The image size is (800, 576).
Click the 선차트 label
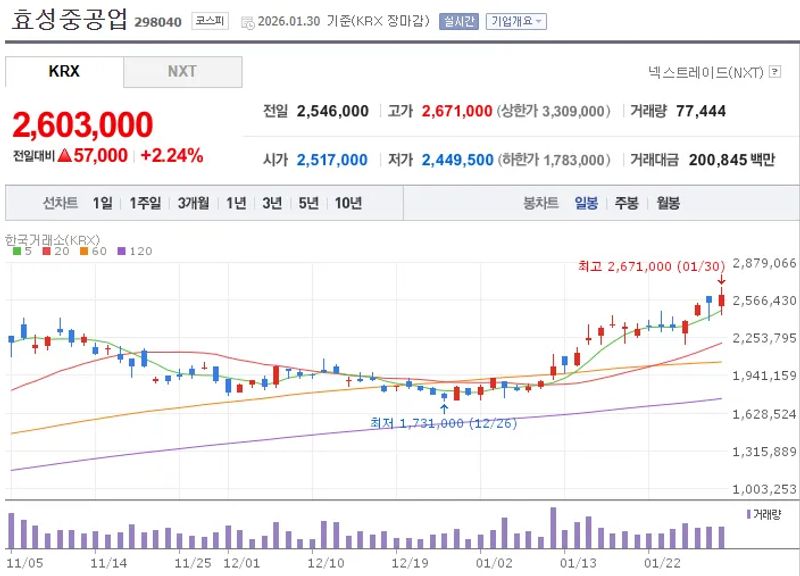click(60, 203)
